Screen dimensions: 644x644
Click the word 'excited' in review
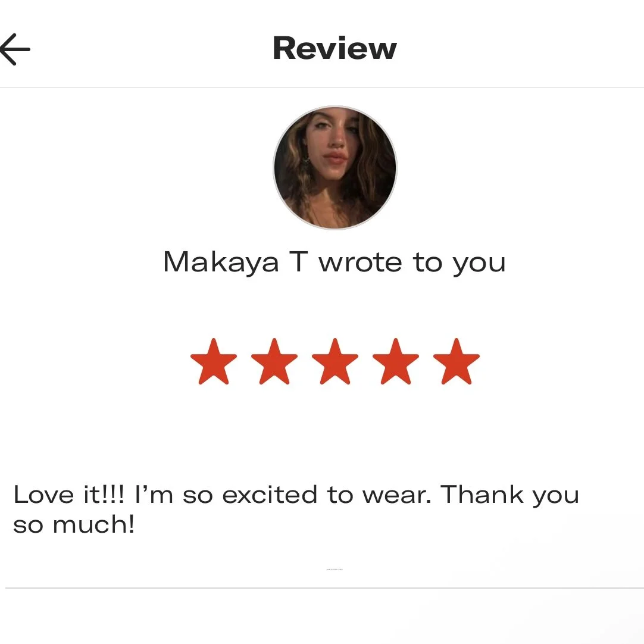tap(270, 494)
